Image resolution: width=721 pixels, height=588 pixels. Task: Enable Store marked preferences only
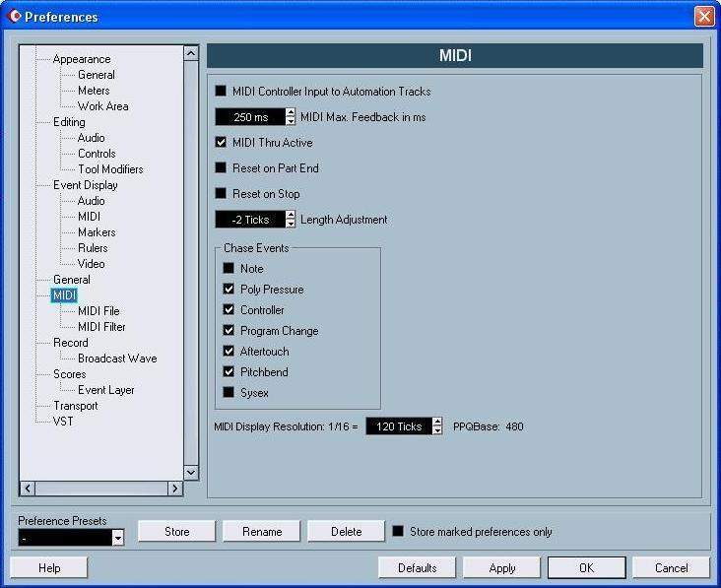[398, 531]
